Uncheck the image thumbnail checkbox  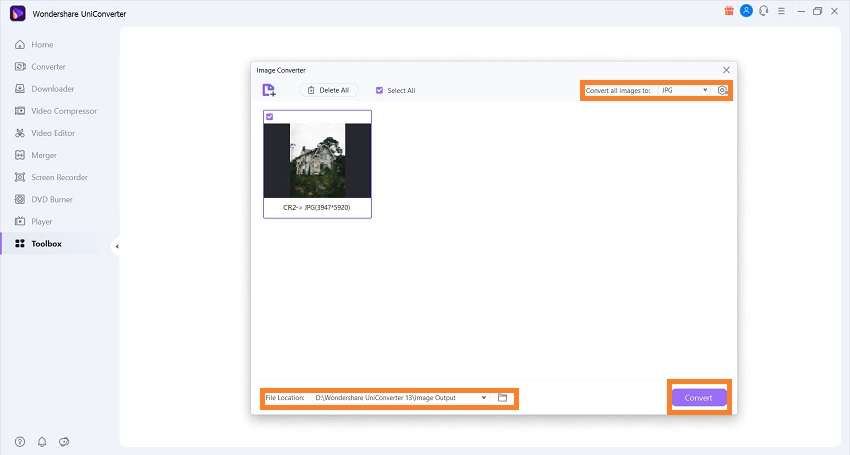(x=269, y=117)
